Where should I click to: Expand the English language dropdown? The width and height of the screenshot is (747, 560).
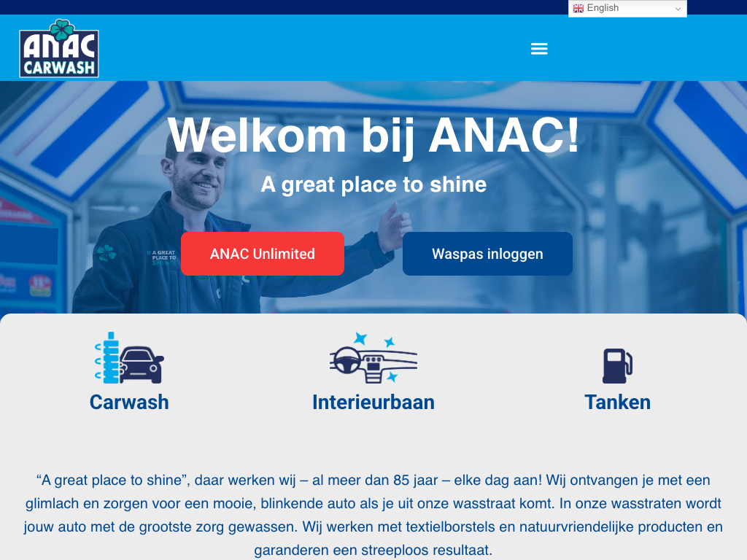[627, 8]
